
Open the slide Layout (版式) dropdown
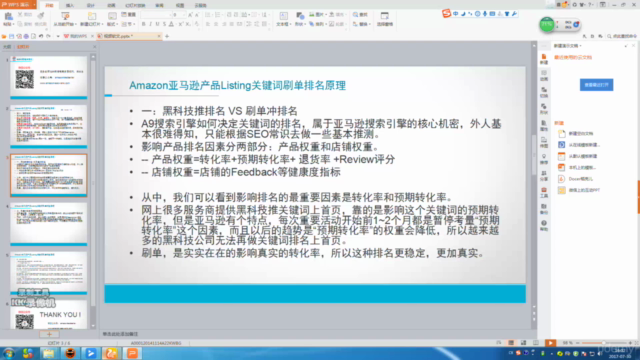point(112,24)
